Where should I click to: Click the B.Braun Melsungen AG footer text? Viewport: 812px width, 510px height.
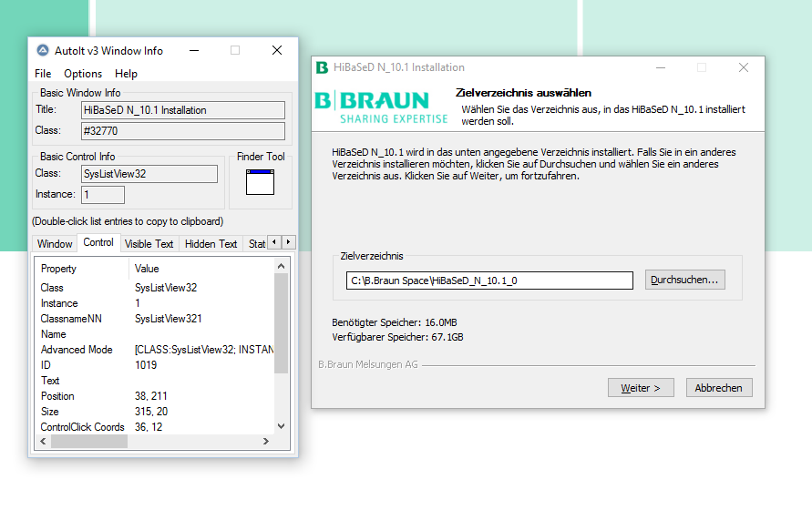[x=367, y=364]
